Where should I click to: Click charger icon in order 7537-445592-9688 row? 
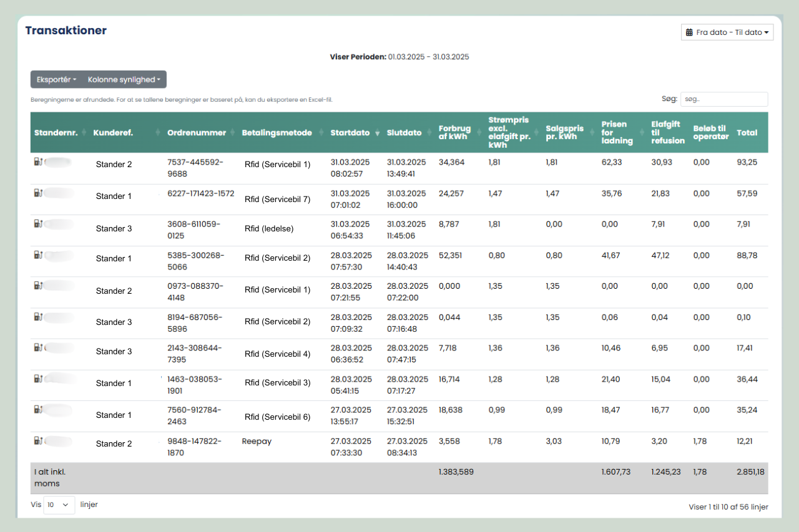point(38,162)
